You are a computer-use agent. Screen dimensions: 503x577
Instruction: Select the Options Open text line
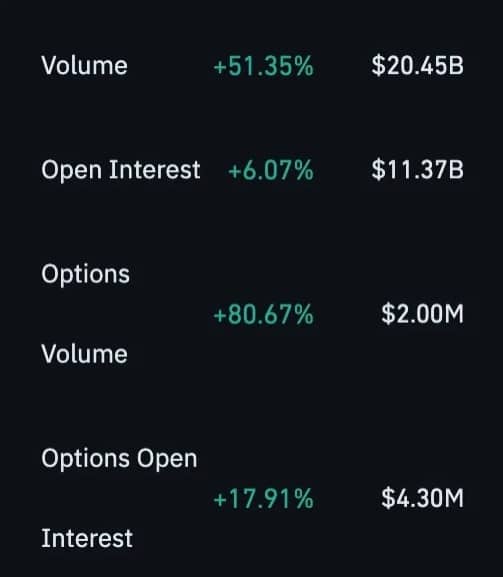coord(119,459)
